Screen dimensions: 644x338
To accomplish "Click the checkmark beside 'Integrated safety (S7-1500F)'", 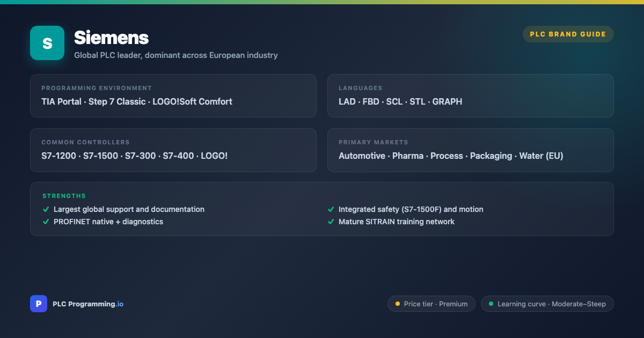I will click(x=331, y=209).
